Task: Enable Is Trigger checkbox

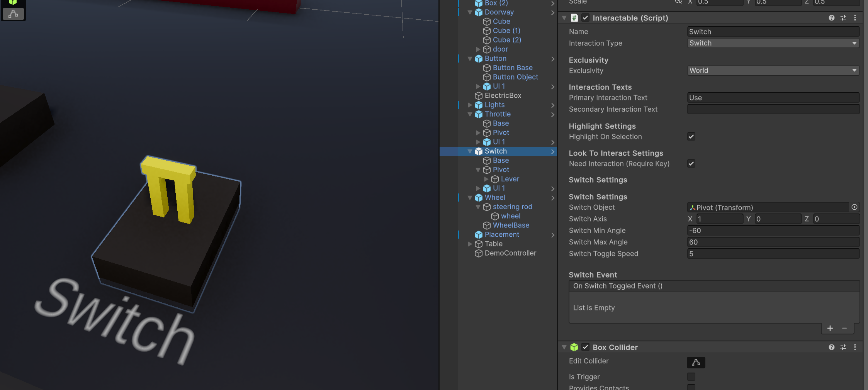Action: pos(691,376)
